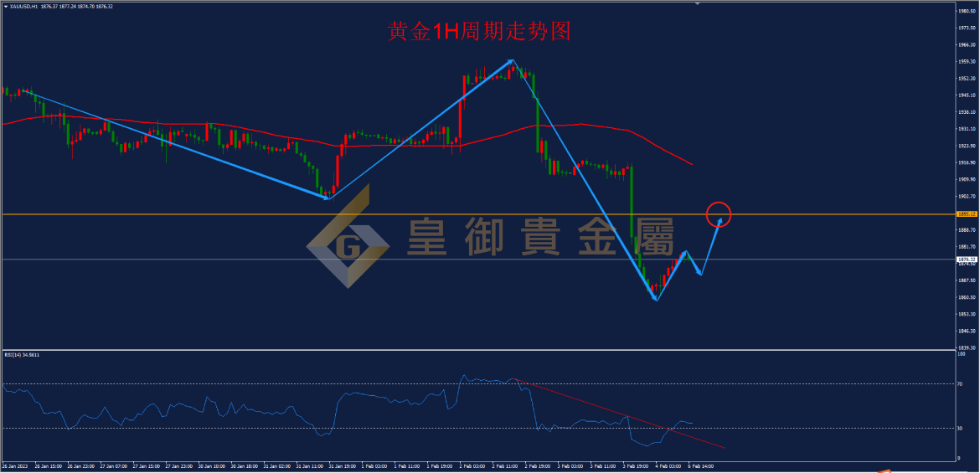Screen dimensions: 980x473
Task: Click the 1966.30 price scale label
Action: pyautogui.click(x=967, y=44)
